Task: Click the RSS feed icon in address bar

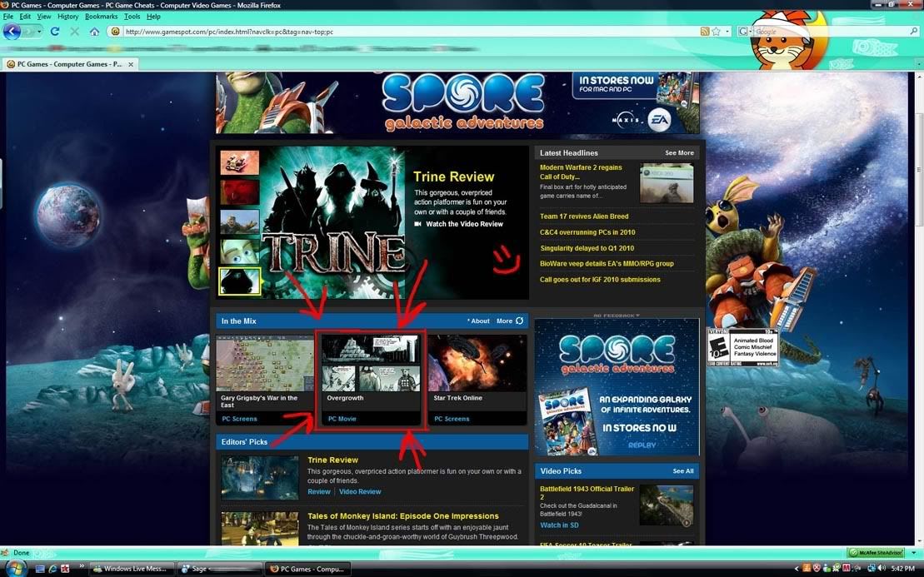Action: 704,31
